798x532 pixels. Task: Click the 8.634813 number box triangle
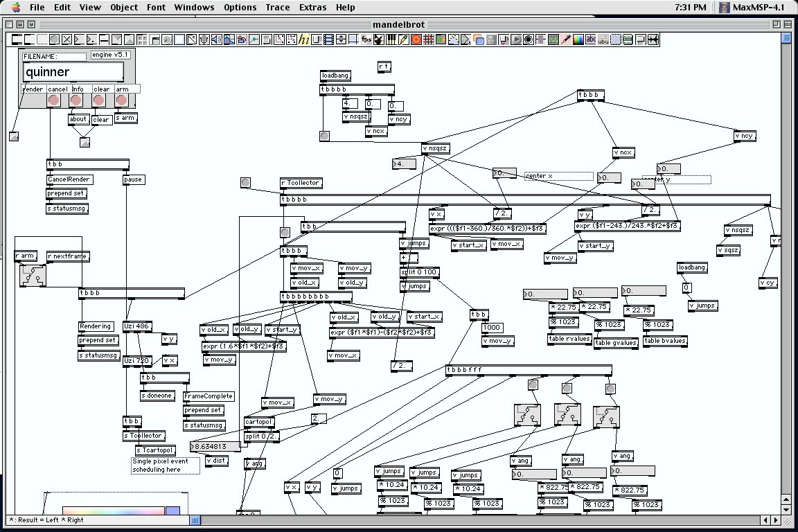click(x=193, y=447)
